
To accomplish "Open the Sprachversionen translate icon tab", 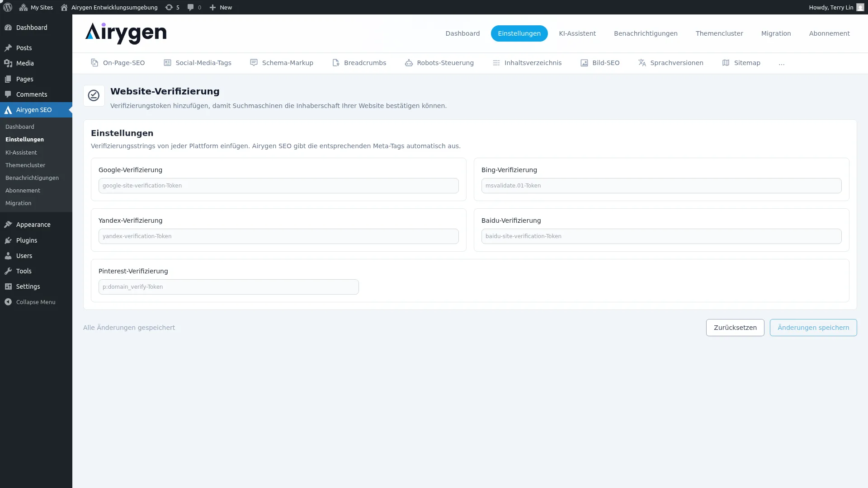I will (x=642, y=63).
